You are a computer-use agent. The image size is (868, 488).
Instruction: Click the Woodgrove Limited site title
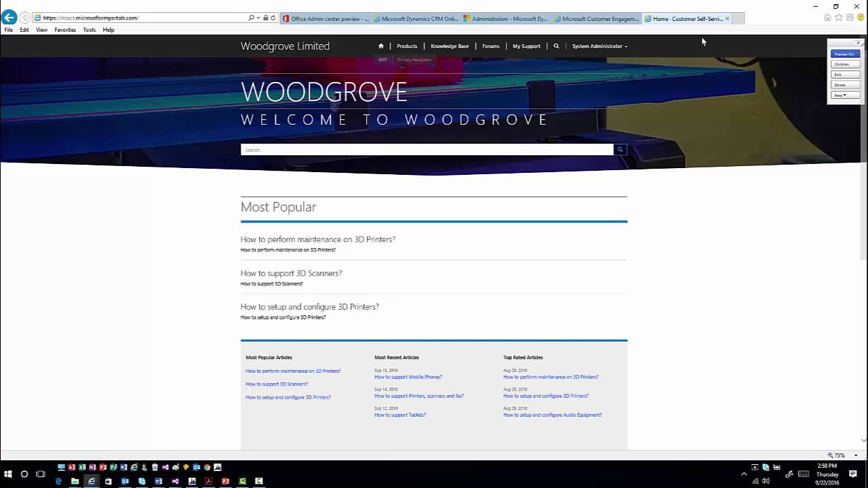[285, 46]
